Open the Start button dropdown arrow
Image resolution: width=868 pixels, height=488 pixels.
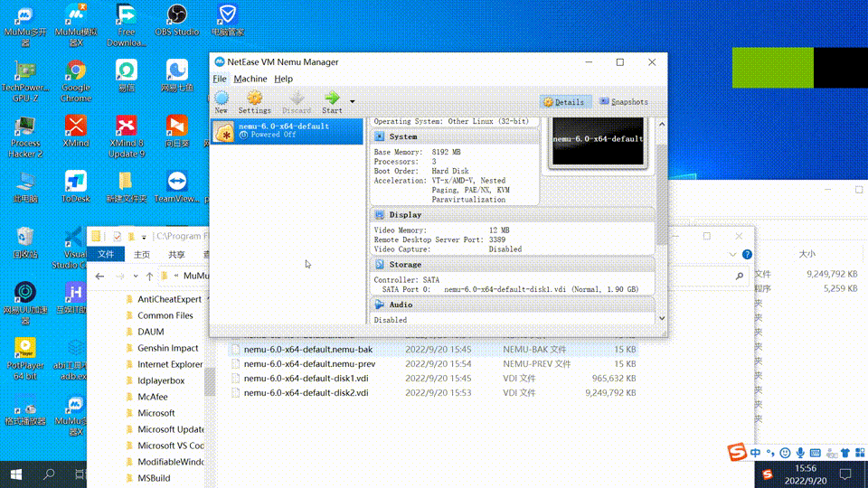[352, 102]
